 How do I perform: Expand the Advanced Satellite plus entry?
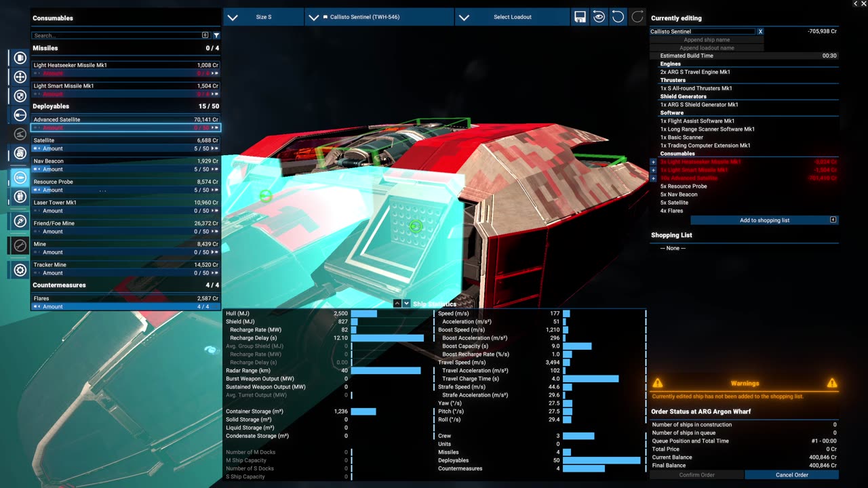[x=653, y=178]
